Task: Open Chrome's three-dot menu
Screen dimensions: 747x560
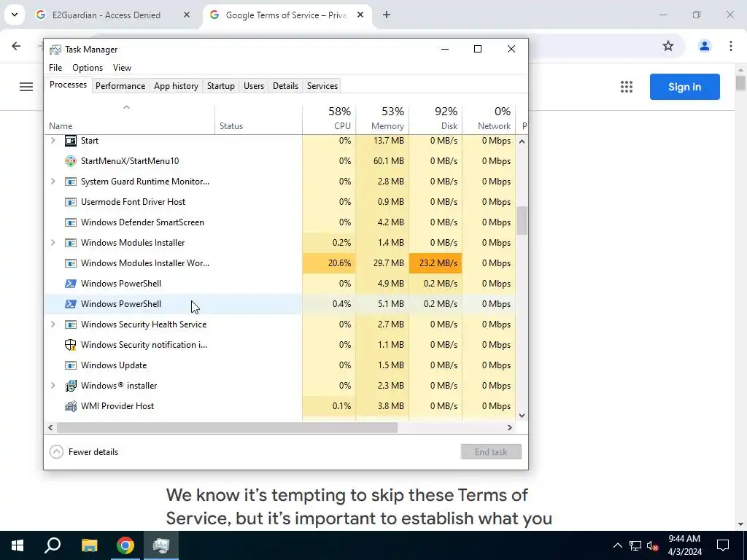Action: [730, 46]
